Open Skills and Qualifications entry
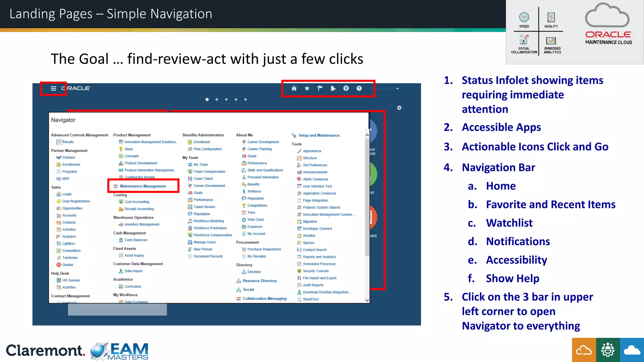The image size is (644, 362). [265, 170]
